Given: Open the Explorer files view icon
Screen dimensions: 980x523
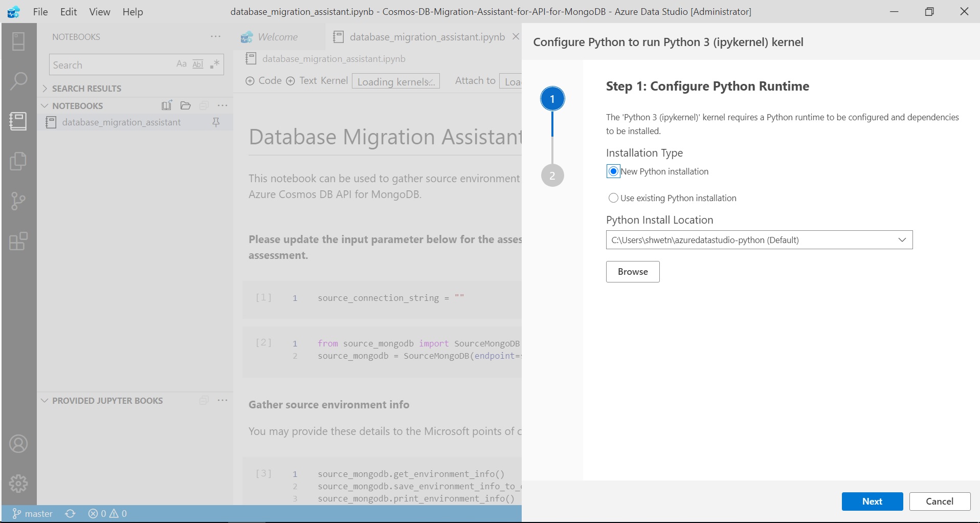Looking at the screenshot, I should pyautogui.click(x=18, y=161).
